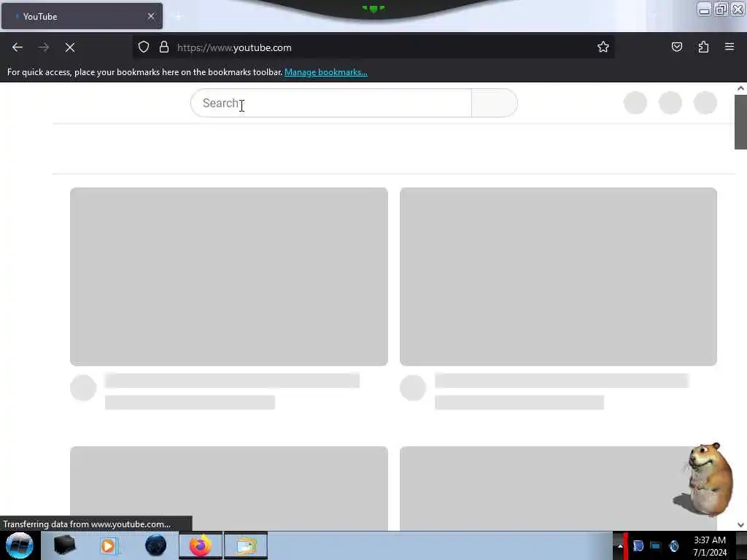This screenshot has width=747, height=560.
Task: Open Save to Pocket button
Action: pos(676,47)
